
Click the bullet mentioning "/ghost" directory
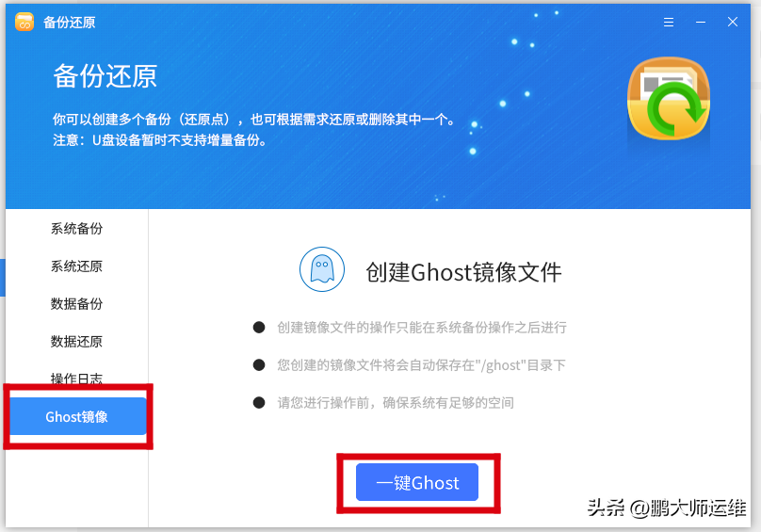421,365
